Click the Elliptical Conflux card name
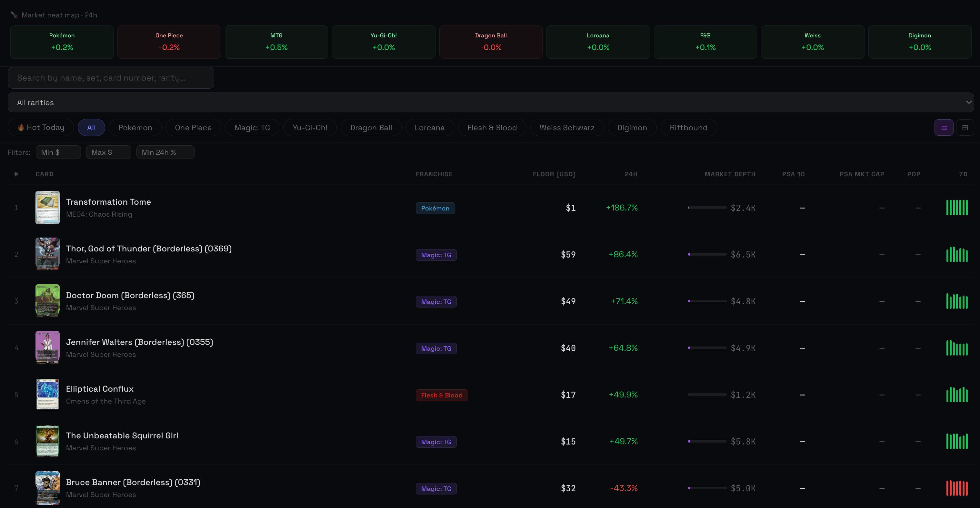The height and width of the screenshot is (508, 980). coord(100,389)
